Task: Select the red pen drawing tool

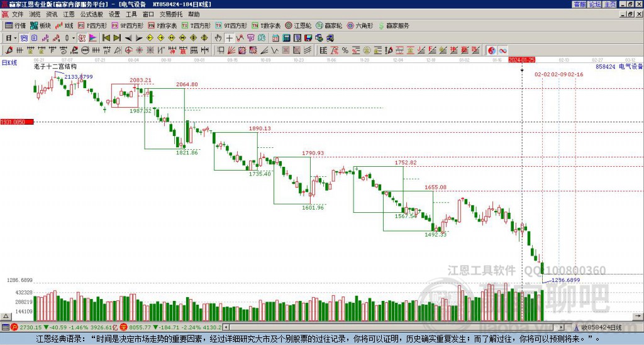Action: 9,50
